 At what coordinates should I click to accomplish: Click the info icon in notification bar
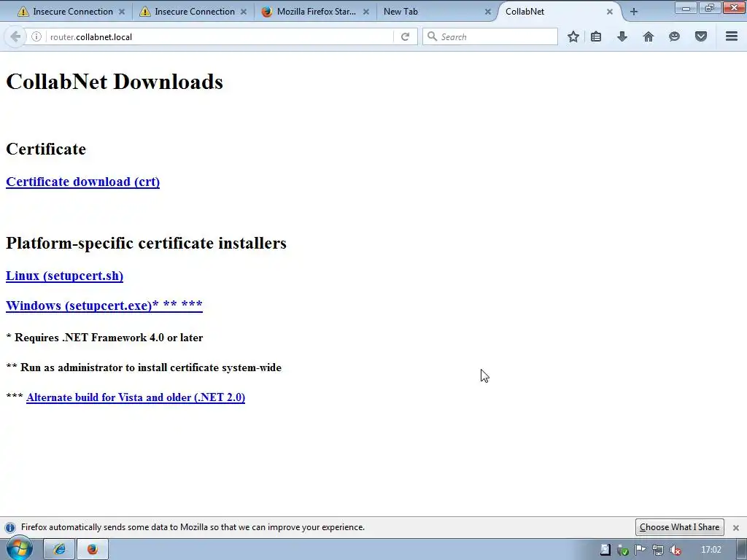[x=9, y=528]
